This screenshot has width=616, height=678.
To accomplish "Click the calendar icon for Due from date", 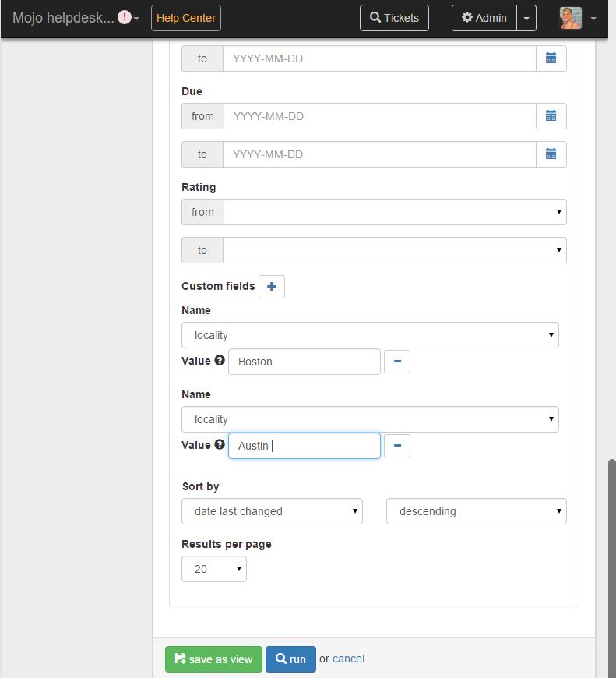I will 551,116.
